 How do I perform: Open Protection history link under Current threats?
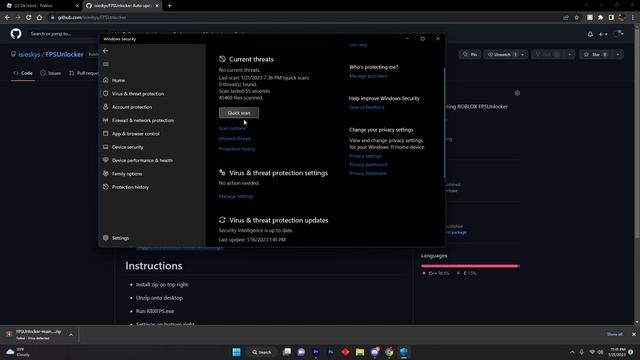click(x=237, y=149)
